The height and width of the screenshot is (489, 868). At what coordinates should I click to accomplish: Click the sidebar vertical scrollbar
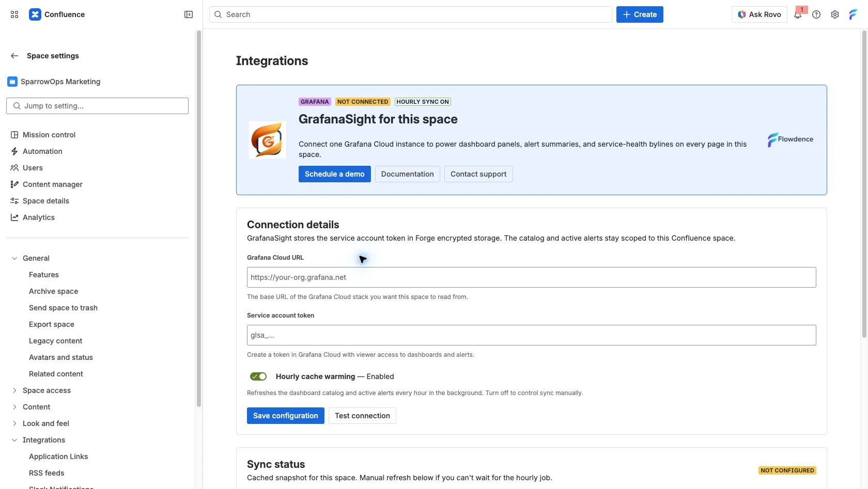coord(199,218)
